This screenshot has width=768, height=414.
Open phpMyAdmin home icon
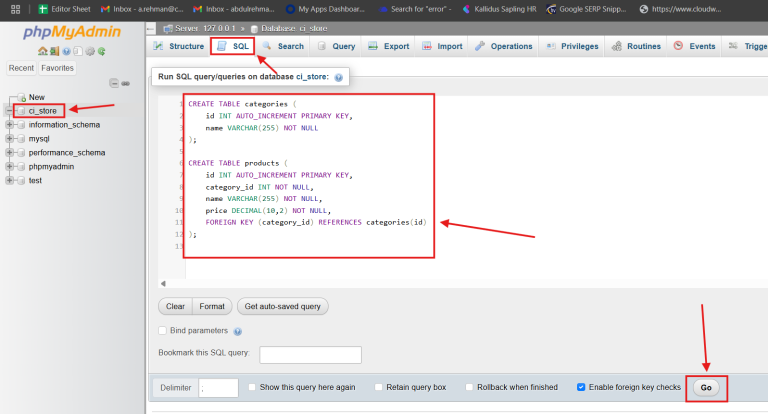[x=43, y=51]
